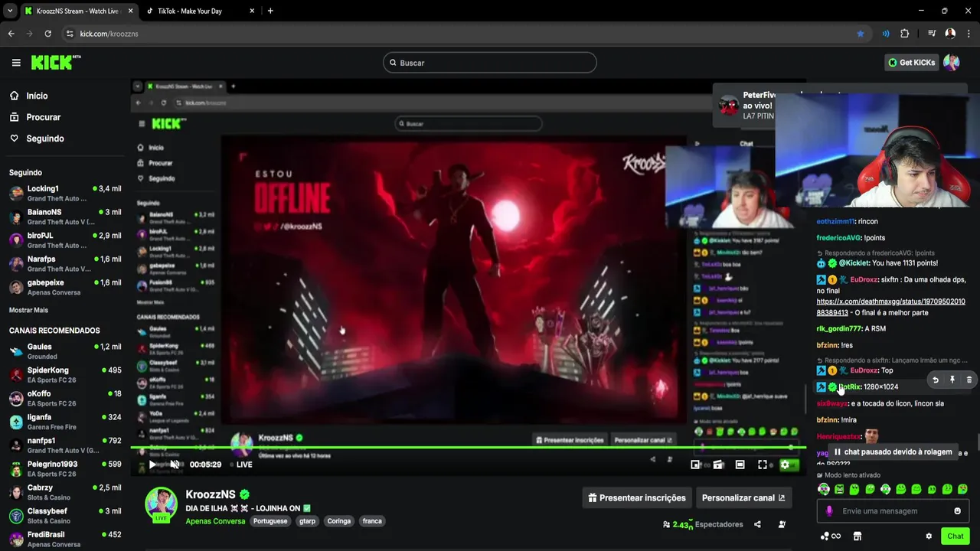Bookmark star in address bar
Screen dimensions: 980x551
pos(861,34)
